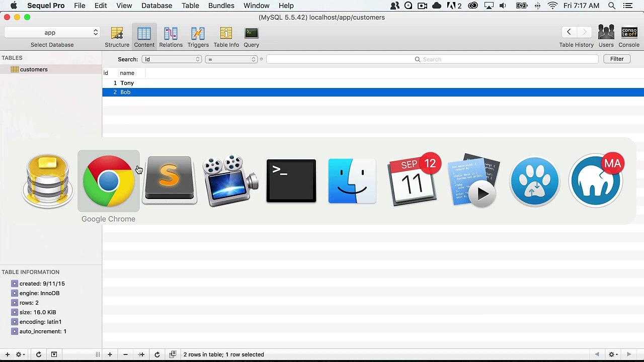Go to next page of results
644x362 pixels.
(629, 354)
